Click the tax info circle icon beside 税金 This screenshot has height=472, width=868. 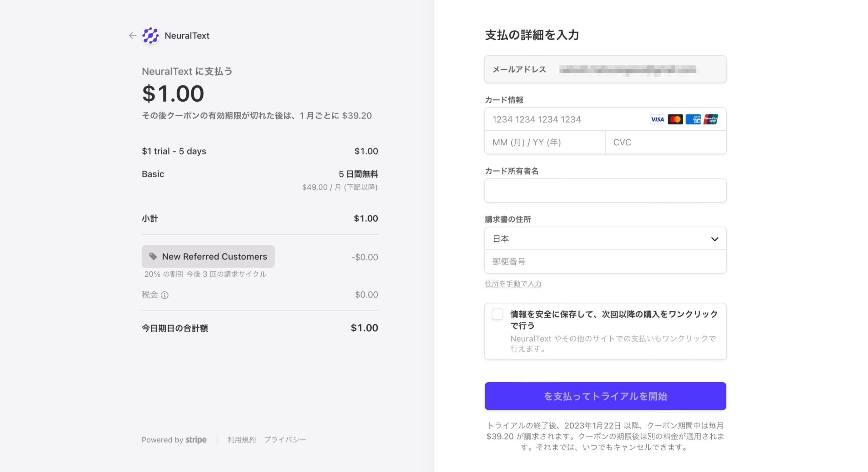[x=165, y=295]
